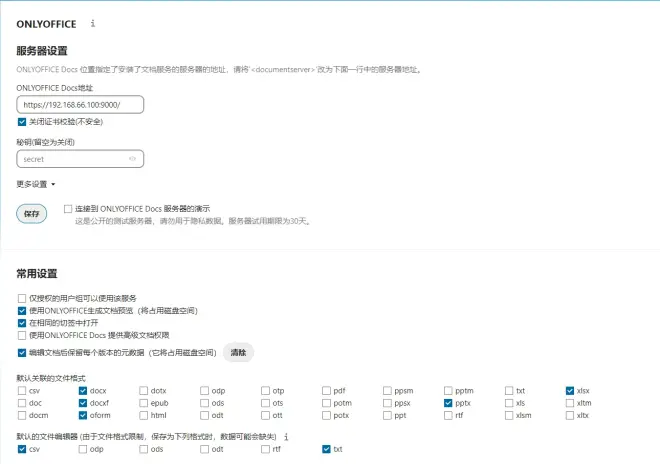The height and width of the screenshot is (464, 660).
Task: Uncheck the xlsx format checkbox
Action: (x=570, y=391)
